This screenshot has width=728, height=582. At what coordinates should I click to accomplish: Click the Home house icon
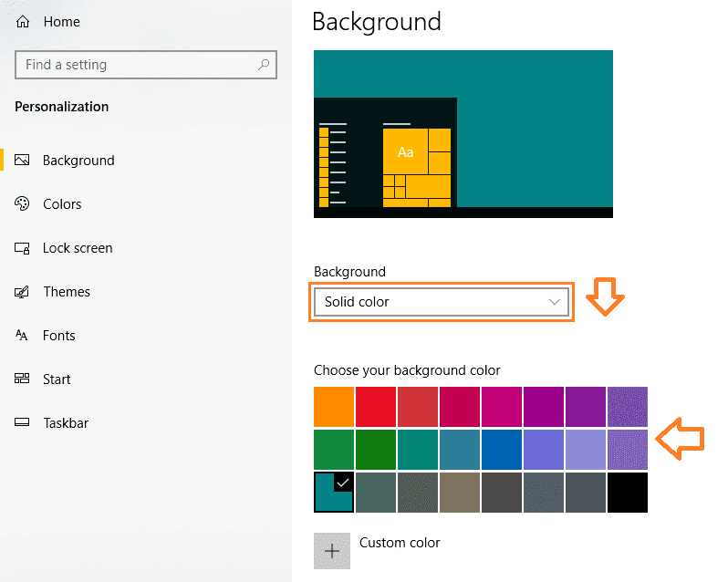point(23,22)
